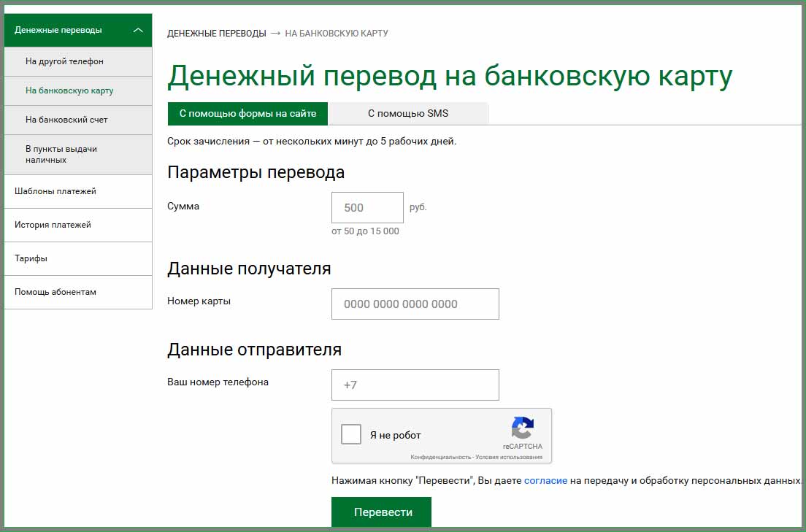This screenshot has width=806, height=532.
Task: Click ДЕНЕЖНЫЕ ПЕРЕВОДЫ breadcrumb link
Action: (216, 34)
